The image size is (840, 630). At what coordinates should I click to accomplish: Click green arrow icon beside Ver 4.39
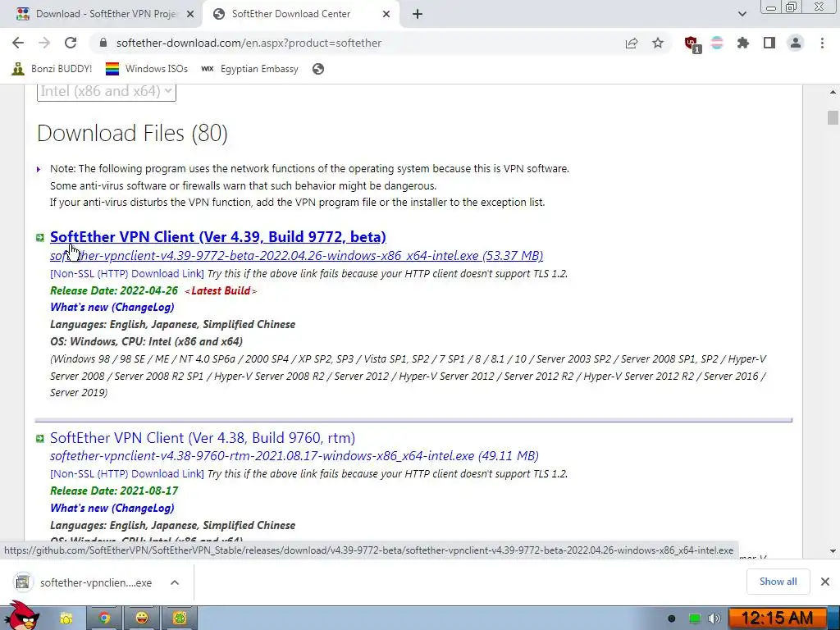[40, 237]
